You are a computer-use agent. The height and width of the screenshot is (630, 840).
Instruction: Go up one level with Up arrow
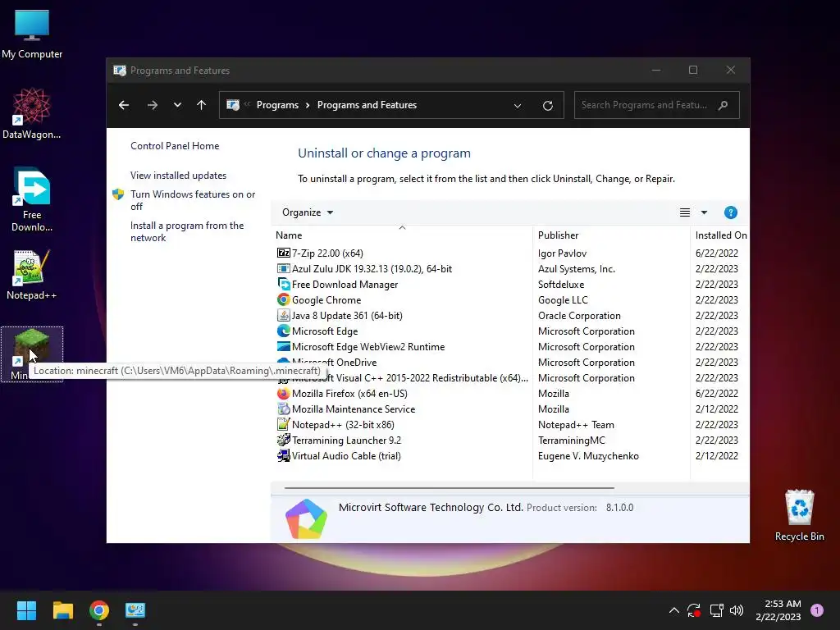201,105
